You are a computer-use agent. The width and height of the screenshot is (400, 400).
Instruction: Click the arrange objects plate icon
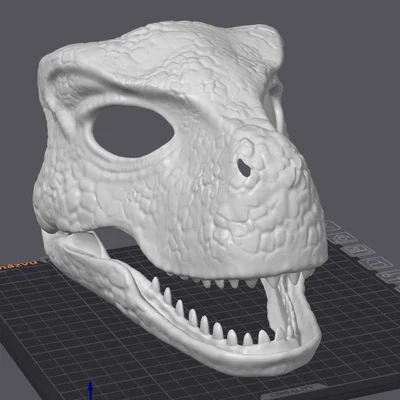pos(357,250)
